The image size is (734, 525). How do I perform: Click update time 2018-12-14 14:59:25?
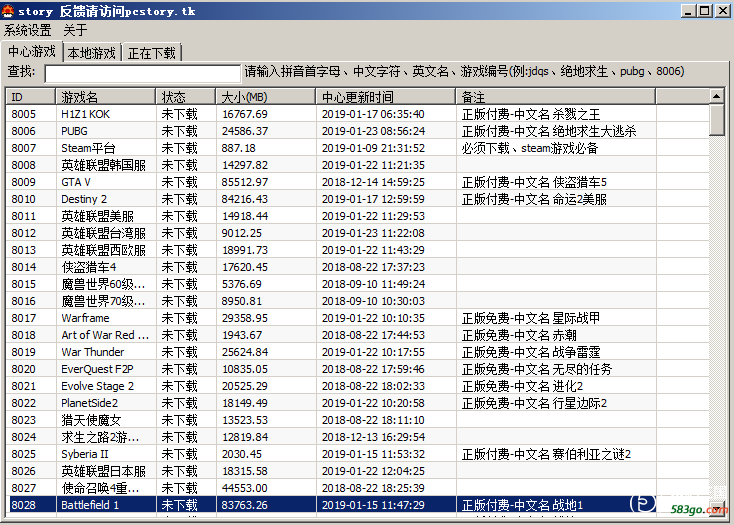pos(373,182)
